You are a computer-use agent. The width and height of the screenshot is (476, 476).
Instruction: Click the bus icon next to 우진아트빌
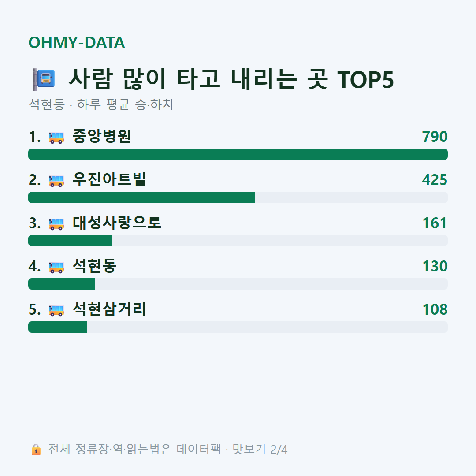56,181
